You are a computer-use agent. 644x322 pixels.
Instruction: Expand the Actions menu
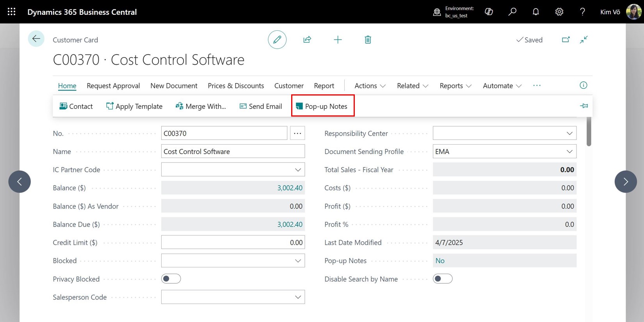click(x=370, y=85)
